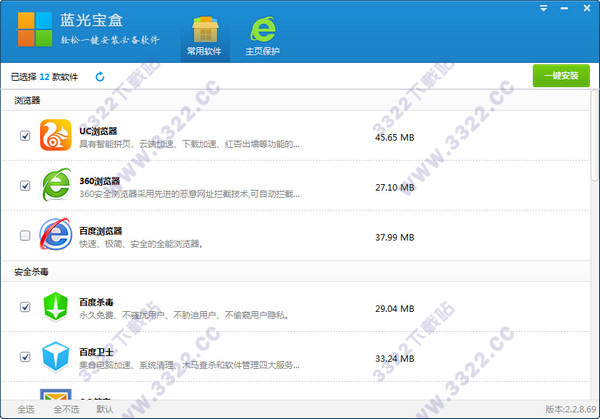Image resolution: width=600 pixels, height=419 pixels.
Task: Click the vertical scrollbar thumb
Action: pos(594,134)
